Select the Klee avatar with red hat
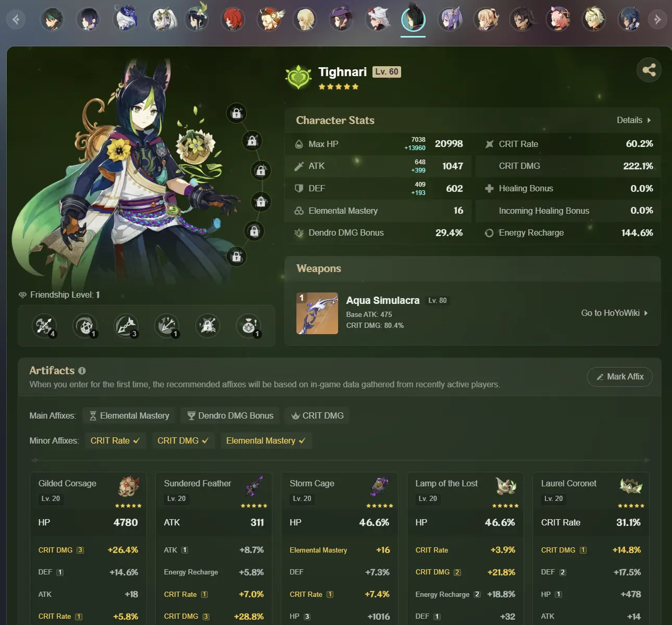The width and height of the screenshot is (672, 625). [x=269, y=19]
